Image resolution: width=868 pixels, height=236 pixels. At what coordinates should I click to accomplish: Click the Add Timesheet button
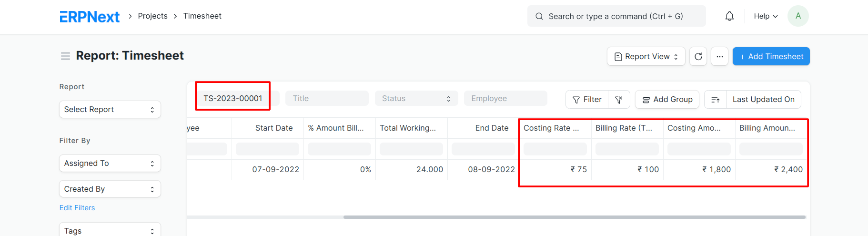(771, 56)
